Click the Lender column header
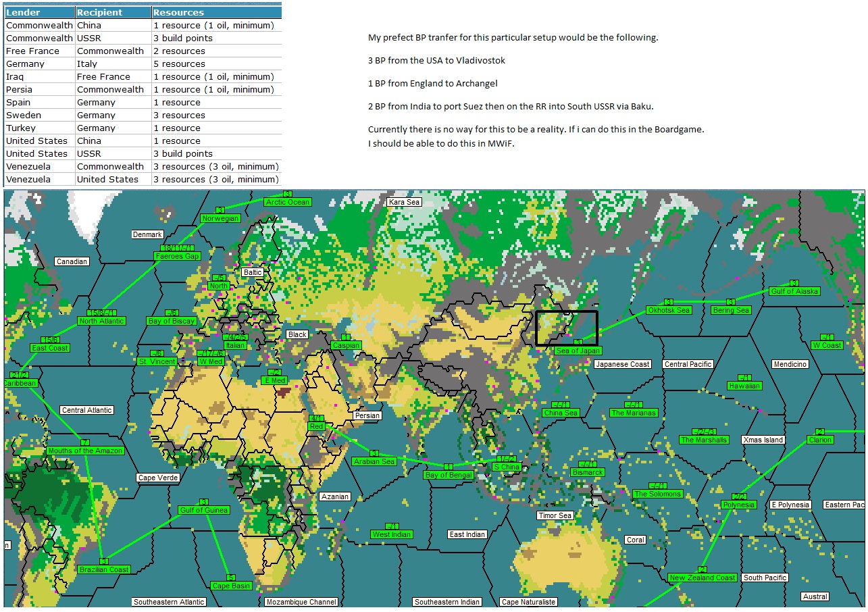This screenshot has width=868, height=612. (x=39, y=12)
